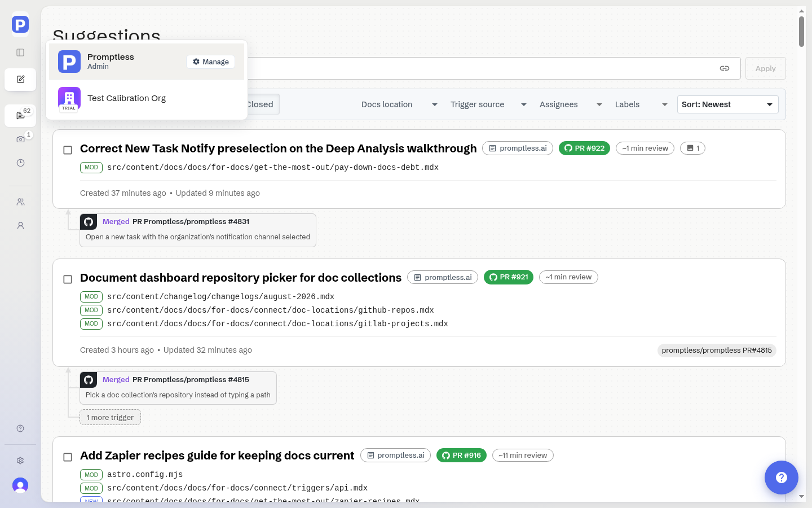This screenshot has width=812, height=508.
Task: Click the pay-down-docs-debt.mdx file path
Action: pos(273,168)
